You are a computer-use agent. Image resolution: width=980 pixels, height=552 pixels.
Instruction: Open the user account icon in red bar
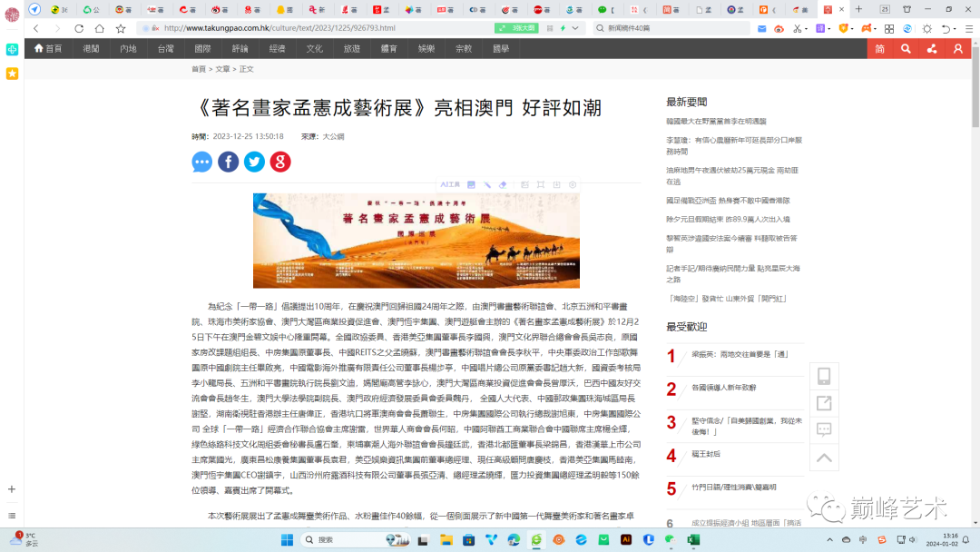(x=958, y=48)
